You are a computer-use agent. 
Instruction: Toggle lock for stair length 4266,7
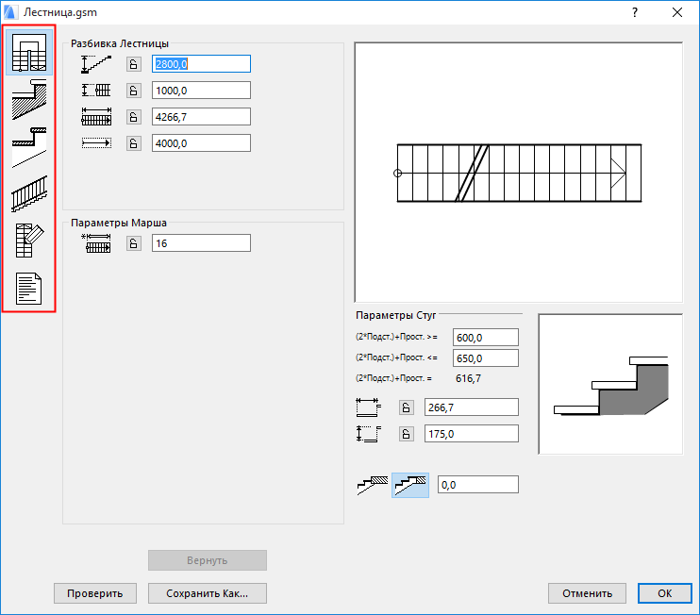tap(133, 117)
